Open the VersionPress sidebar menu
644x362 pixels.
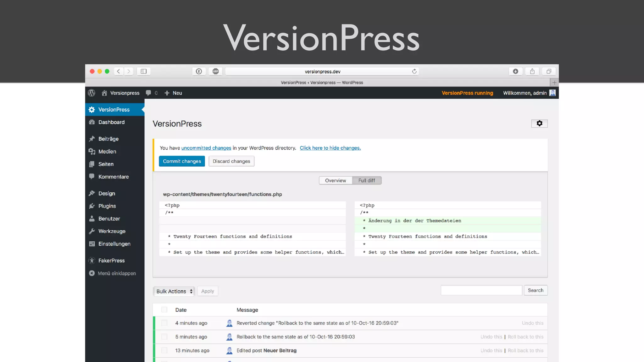tap(115, 109)
